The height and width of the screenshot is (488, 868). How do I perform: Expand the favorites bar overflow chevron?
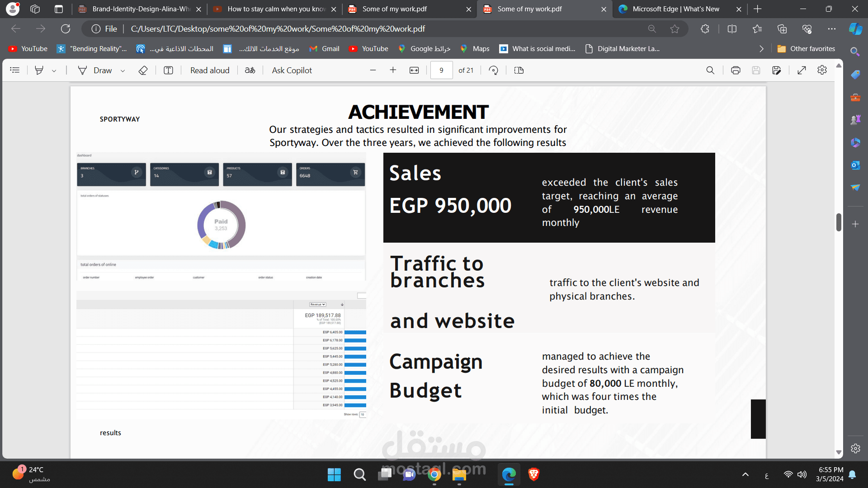point(761,49)
